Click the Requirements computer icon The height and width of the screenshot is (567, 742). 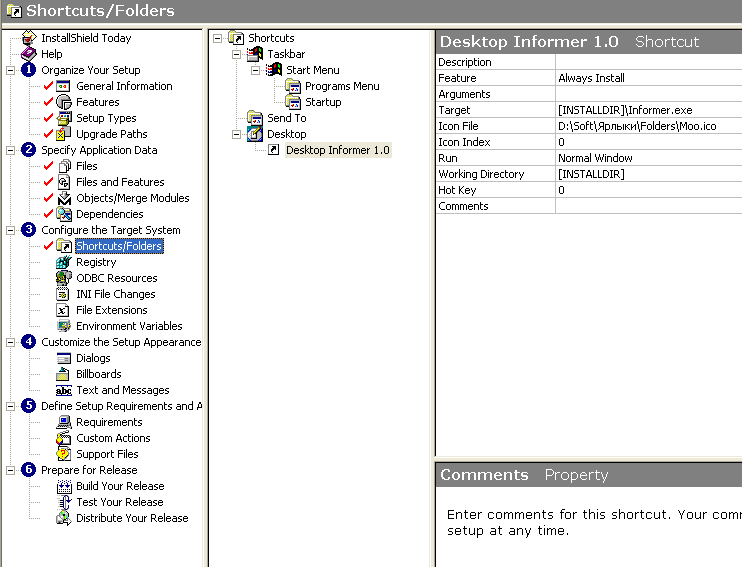coord(63,422)
